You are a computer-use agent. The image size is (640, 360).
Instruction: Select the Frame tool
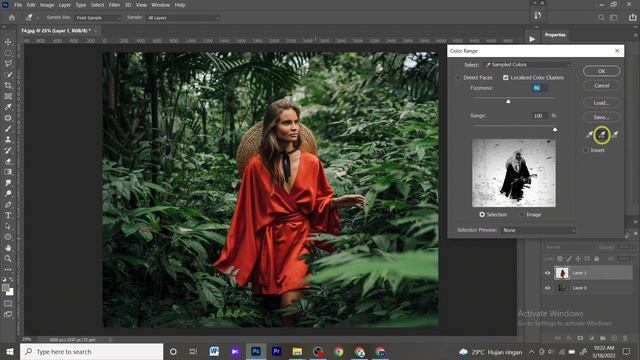(x=8, y=96)
